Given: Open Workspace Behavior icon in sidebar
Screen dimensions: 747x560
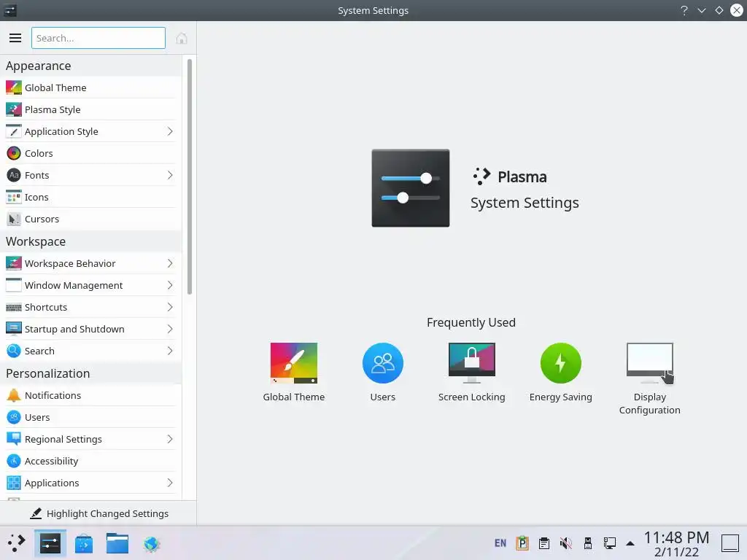Looking at the screenshot, I should click(14, 263).
